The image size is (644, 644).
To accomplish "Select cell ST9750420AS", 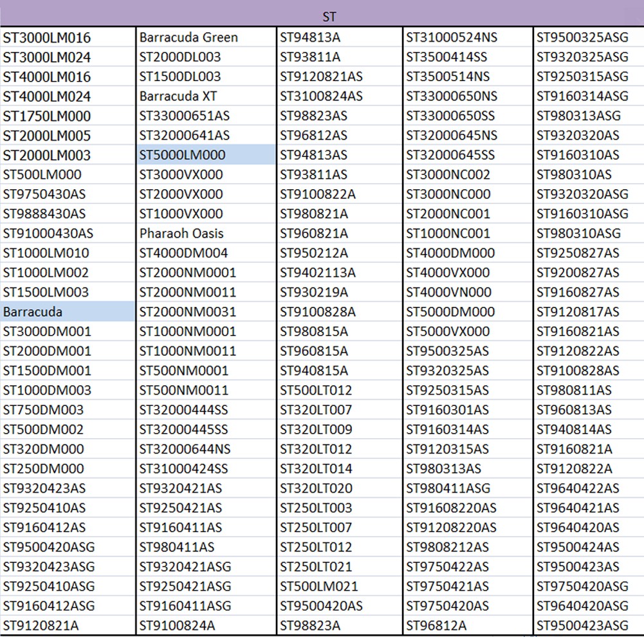I will 468,606.
